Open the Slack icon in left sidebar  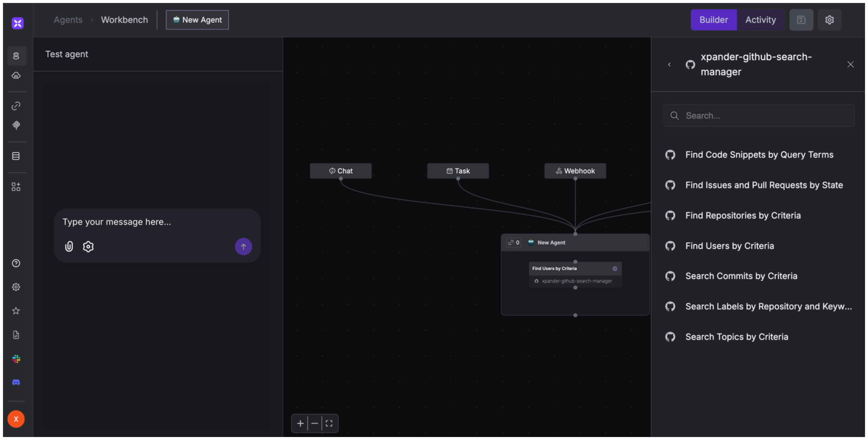coord(16,359)
